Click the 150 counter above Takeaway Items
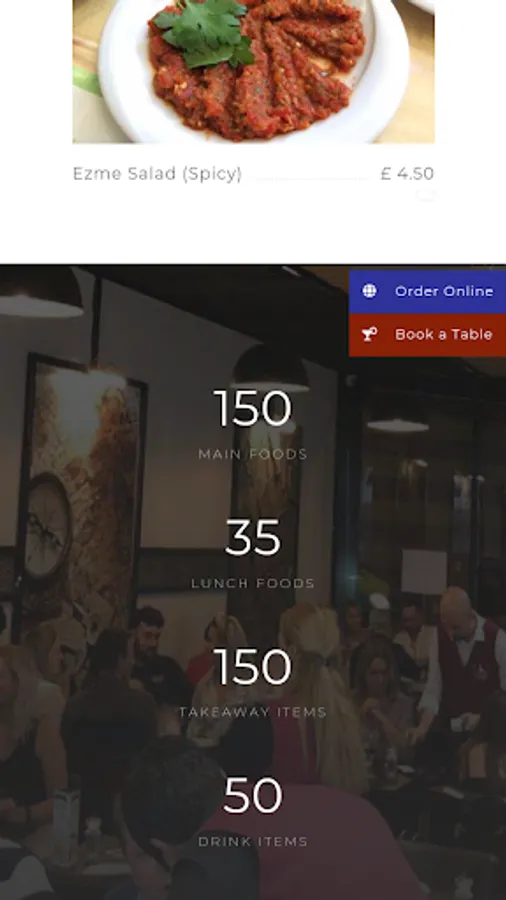The width and height of the screenshot is (506, 900). [x=253, y=666]
